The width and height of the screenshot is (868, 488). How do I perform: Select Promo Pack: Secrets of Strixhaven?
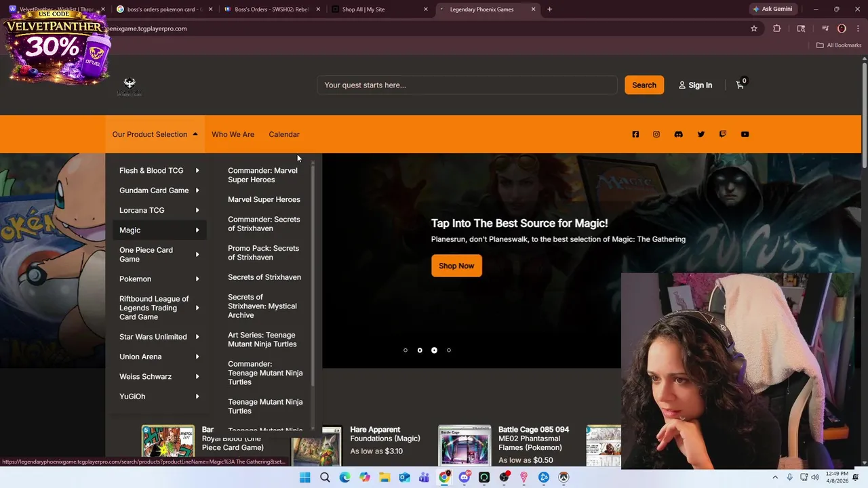pyautogui.click(x=265, y=253)
